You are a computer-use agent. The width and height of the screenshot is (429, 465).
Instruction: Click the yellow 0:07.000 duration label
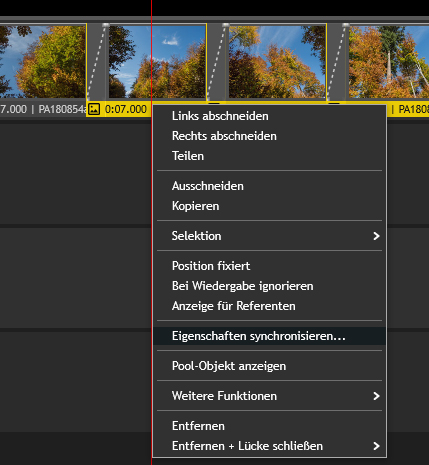tap(126, 109)
